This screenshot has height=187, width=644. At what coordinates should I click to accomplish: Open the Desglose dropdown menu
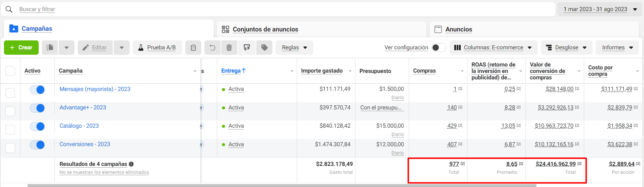pyautogui.click(x=566, y=48)
